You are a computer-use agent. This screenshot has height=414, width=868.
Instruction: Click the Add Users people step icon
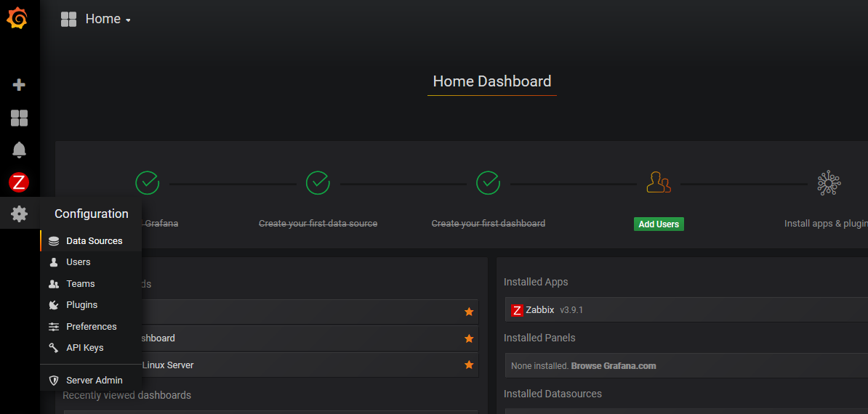(659, 182)
